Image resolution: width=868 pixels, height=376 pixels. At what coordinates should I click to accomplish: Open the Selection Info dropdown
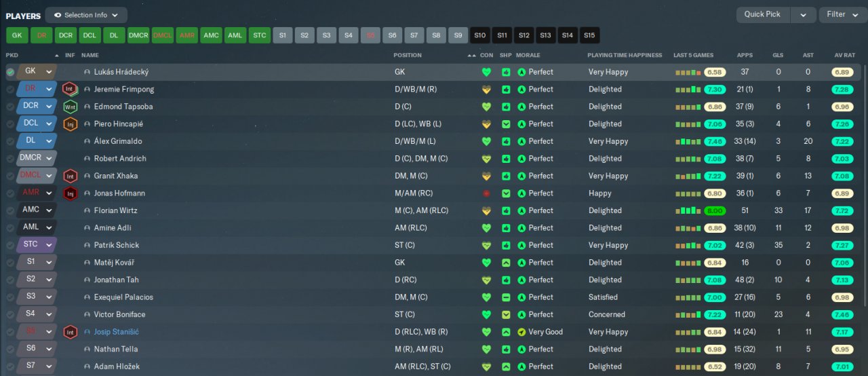tap(86, 15)
